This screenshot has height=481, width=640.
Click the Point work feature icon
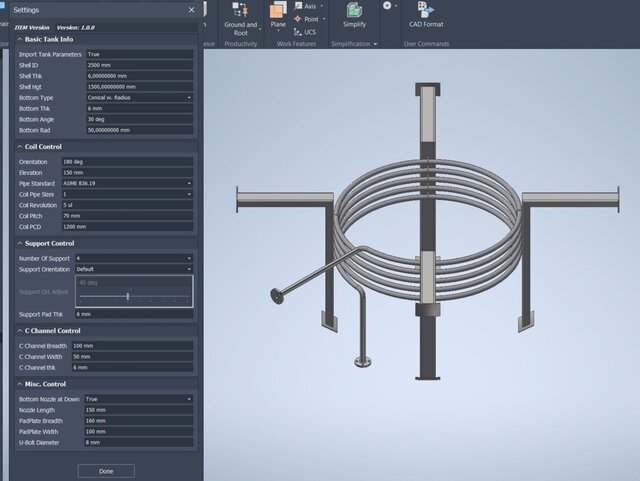click(297, 19)
